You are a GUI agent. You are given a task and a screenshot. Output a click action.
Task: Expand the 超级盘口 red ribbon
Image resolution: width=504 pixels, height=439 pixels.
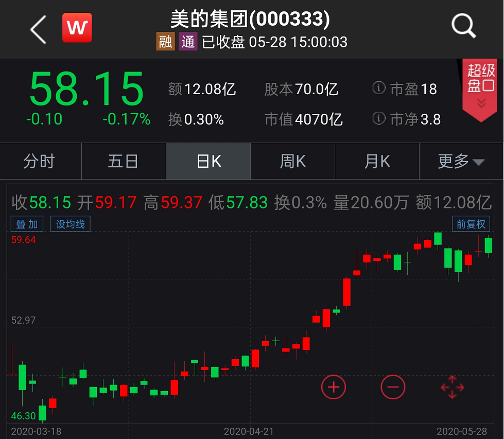(480, 90)
